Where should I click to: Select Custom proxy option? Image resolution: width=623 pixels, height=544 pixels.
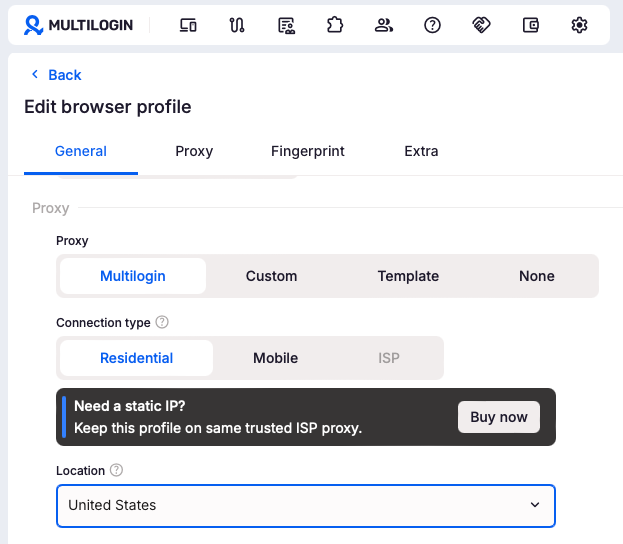coord(271,276)
